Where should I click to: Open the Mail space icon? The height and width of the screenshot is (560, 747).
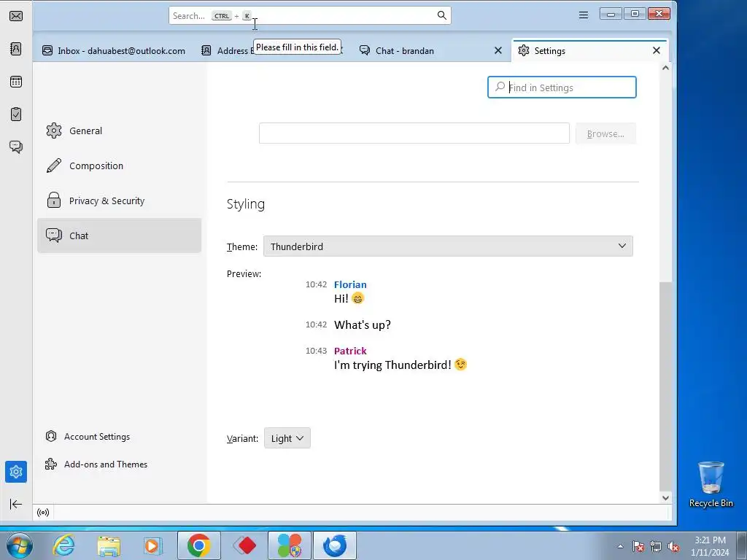point(16,16)
